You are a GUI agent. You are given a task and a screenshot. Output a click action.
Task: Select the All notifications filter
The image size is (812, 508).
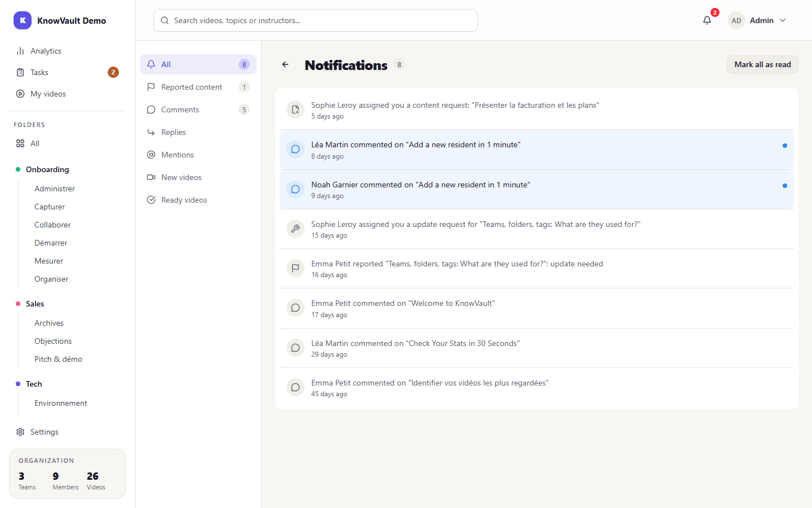click(198, 64)
